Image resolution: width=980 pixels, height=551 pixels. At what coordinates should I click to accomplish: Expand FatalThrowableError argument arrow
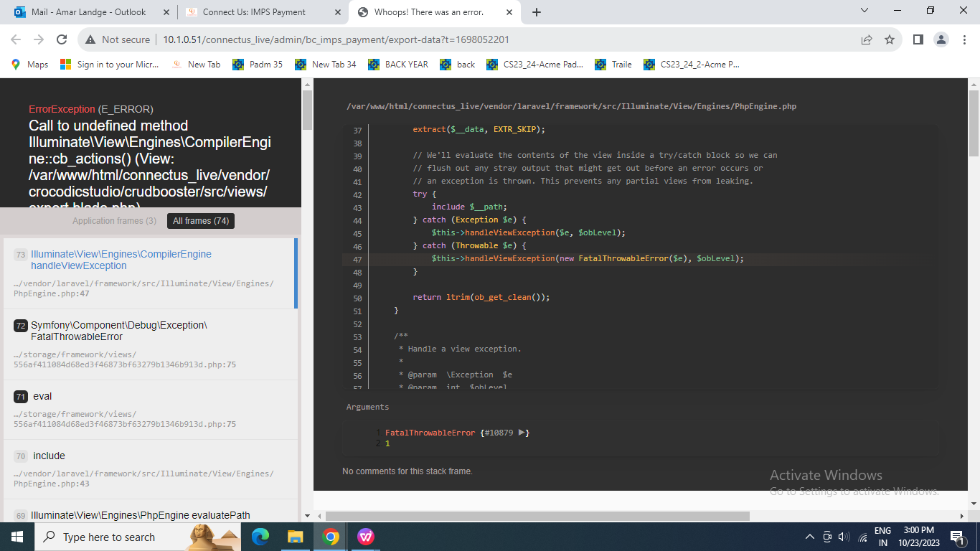pyautogui.click(x=523, y=433)
